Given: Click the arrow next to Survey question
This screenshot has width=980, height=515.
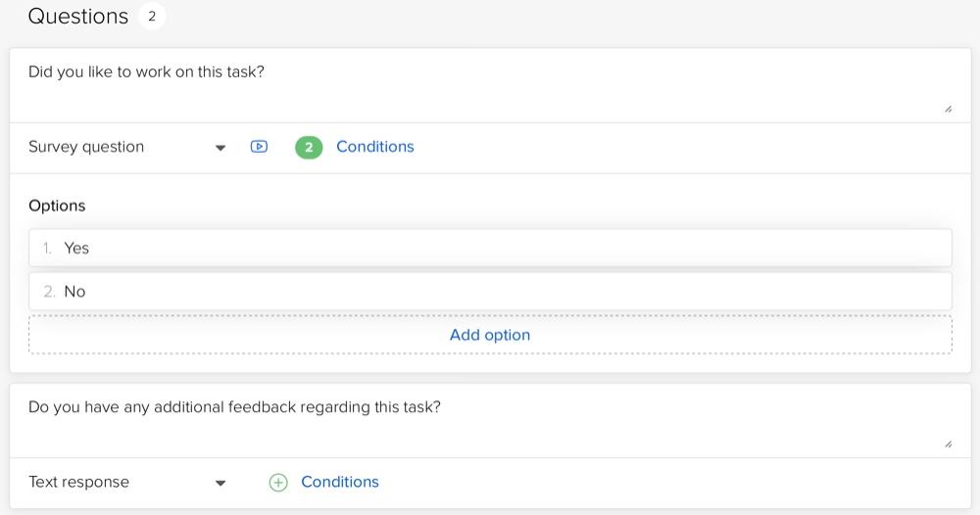Looking at the screenshot, I should point(220,148).
